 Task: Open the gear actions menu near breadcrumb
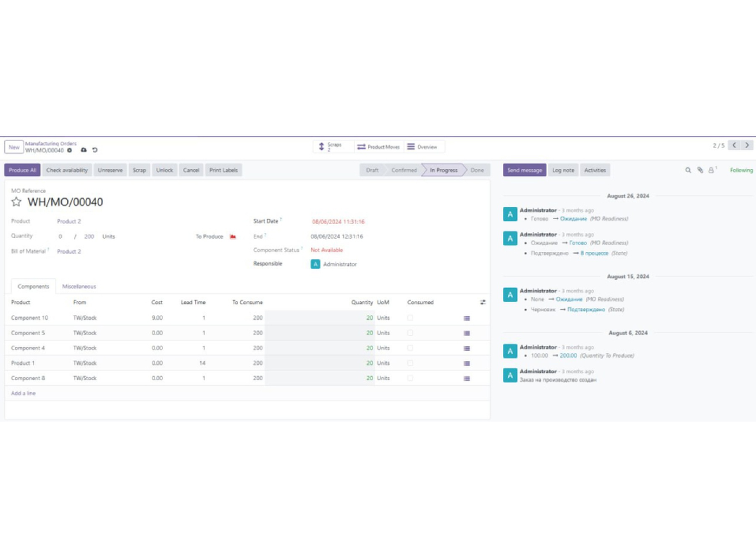click(70, 150)
